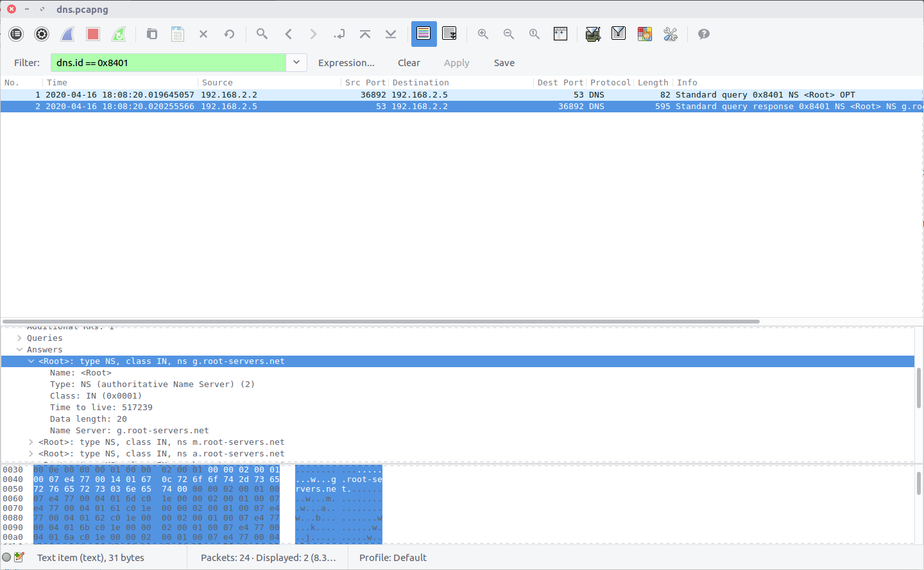Open capture options gear icon
Image resolution: width=924 pixels, height=570 pixels.
click(42, 34)
